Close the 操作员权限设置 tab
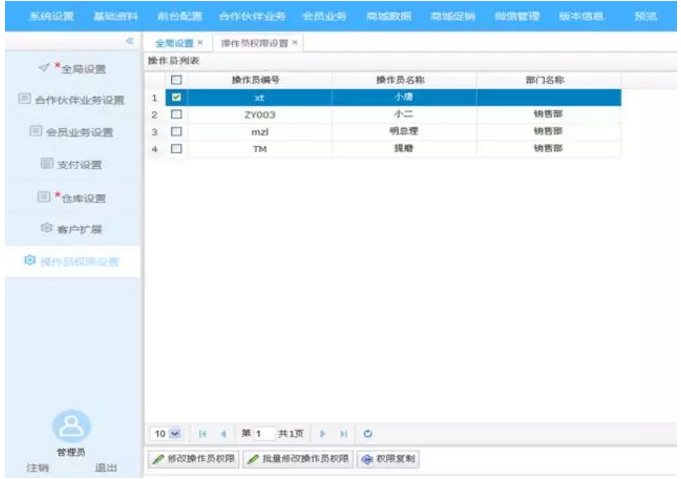681x479 pixels. point(295,43)
